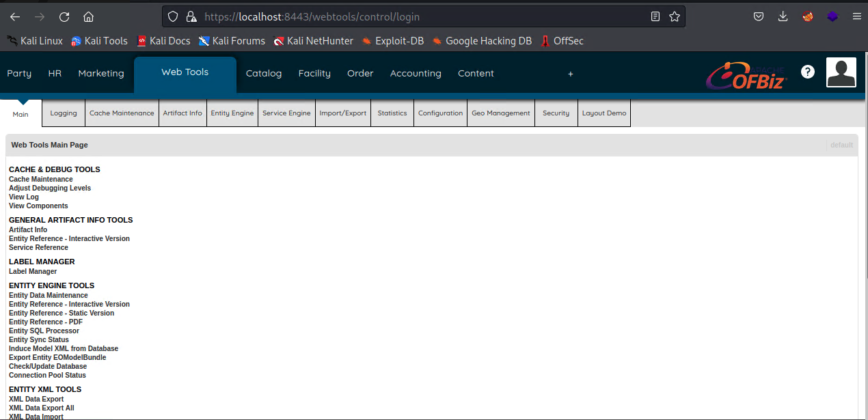868x420 pixels.
Task: Click the help question mark icon
Action: 807,72
